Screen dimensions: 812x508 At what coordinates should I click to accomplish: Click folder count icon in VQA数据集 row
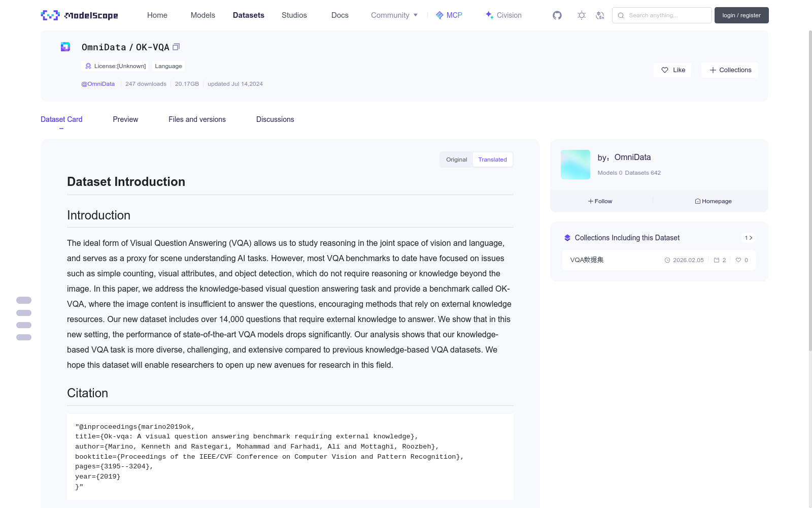point(717,260)
